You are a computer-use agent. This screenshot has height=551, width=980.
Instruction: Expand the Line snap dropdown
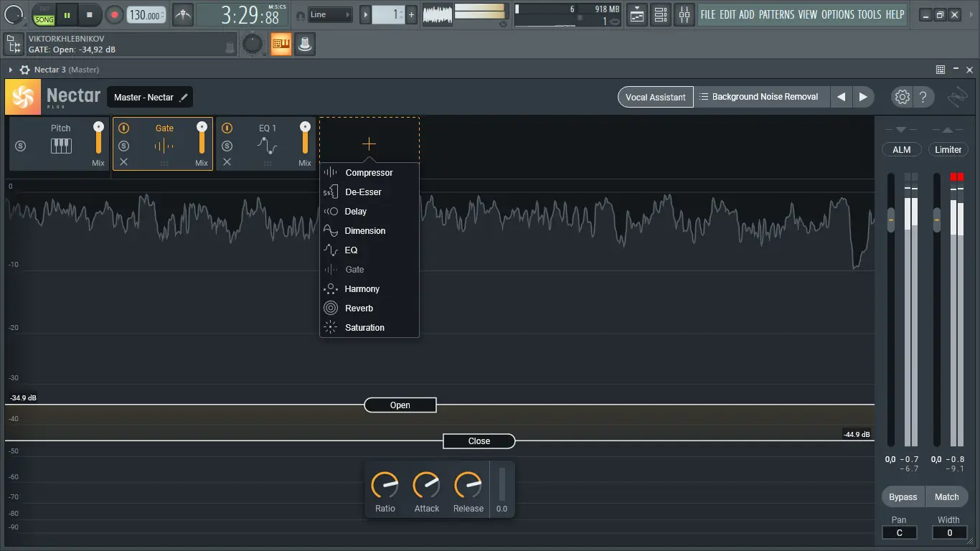point(329,14)
